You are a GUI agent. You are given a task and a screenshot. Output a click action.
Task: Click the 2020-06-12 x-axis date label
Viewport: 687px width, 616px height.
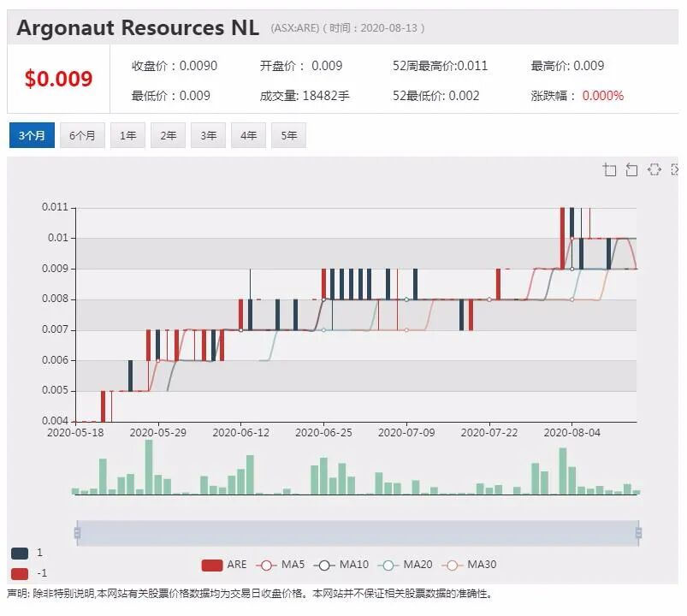[241, 433]
